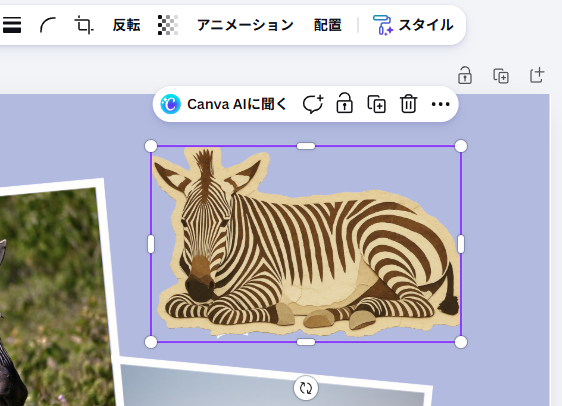Click the bottom-center edge handle of zebra
The height and width of the screenshot is (406, 562).
click(x=306, y=342)
